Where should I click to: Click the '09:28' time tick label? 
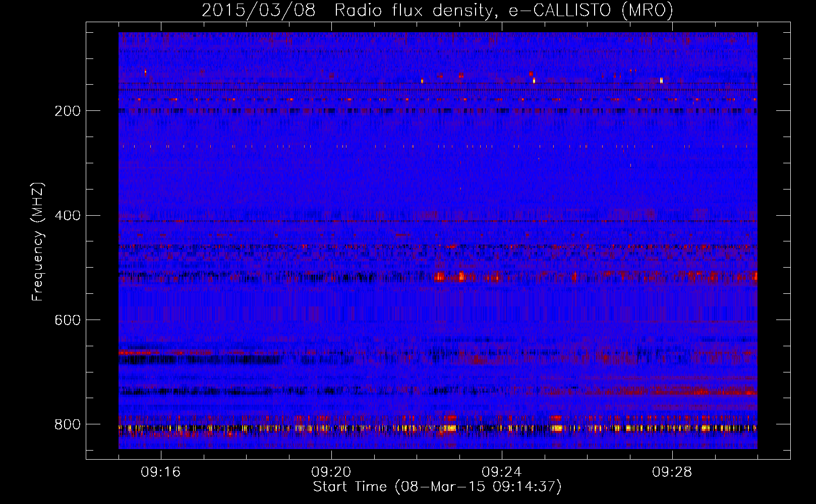pyautogui.click(x=672, y=472)
